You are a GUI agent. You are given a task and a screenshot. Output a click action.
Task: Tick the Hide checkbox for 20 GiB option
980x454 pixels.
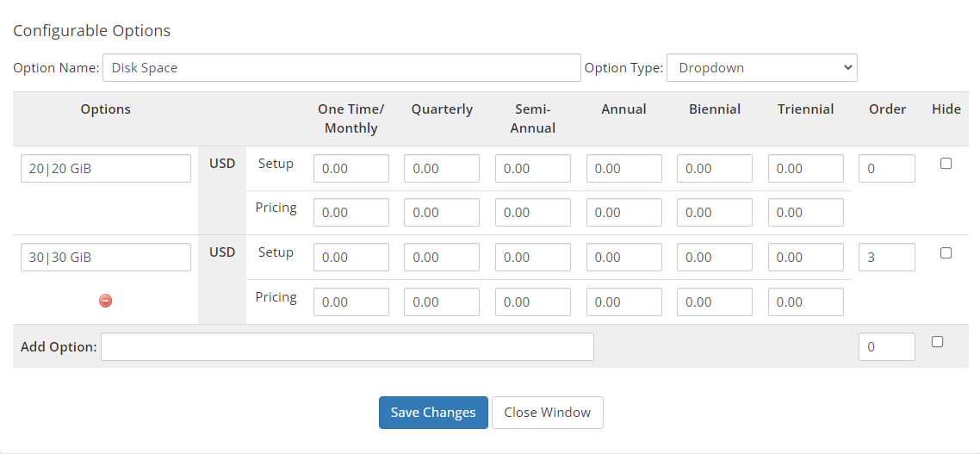pyautogui.click(x=946, y=163)
